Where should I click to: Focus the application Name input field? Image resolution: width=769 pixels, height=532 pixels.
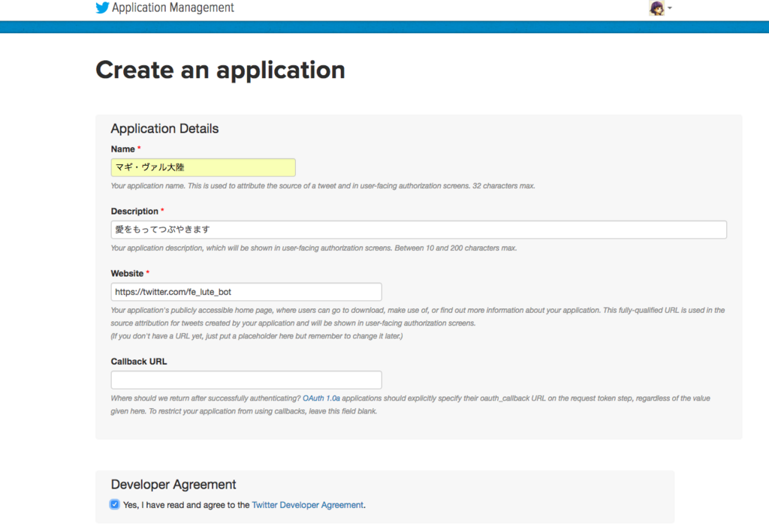(203, 167)
